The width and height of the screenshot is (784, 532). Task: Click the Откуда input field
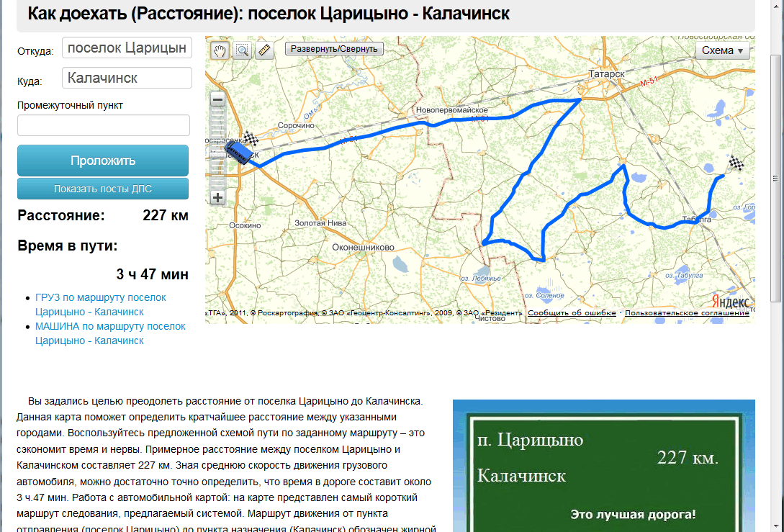click(127, 48)
